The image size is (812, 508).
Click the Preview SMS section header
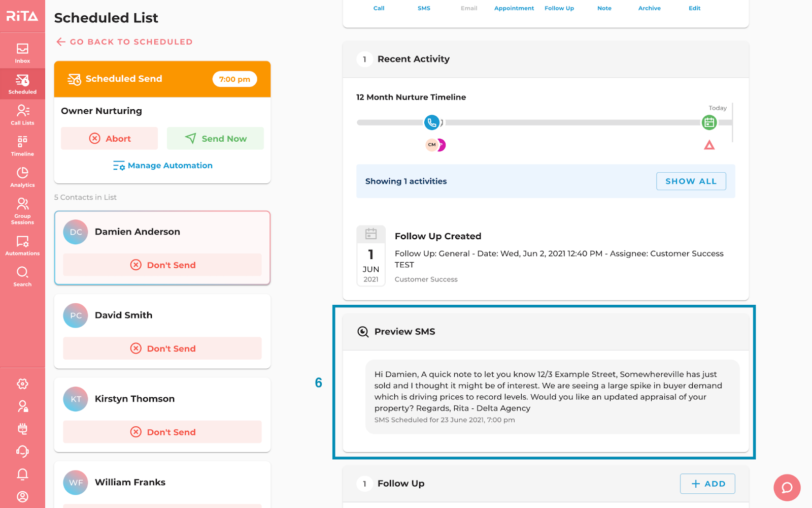click(x=546, y=332)
